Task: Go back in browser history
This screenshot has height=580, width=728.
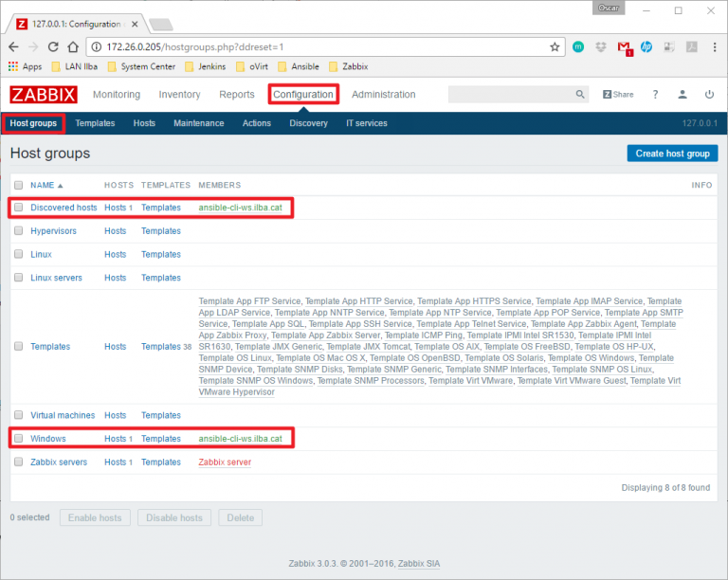Action: [13, 46]
